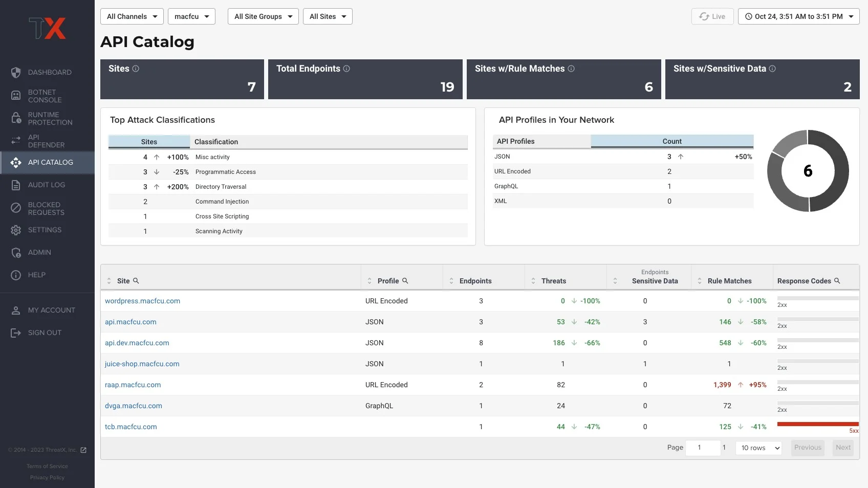Click the search icon in Response Codes header
Image resolution: width=868 pixels, height=488 pixels.
pos(837,281)
